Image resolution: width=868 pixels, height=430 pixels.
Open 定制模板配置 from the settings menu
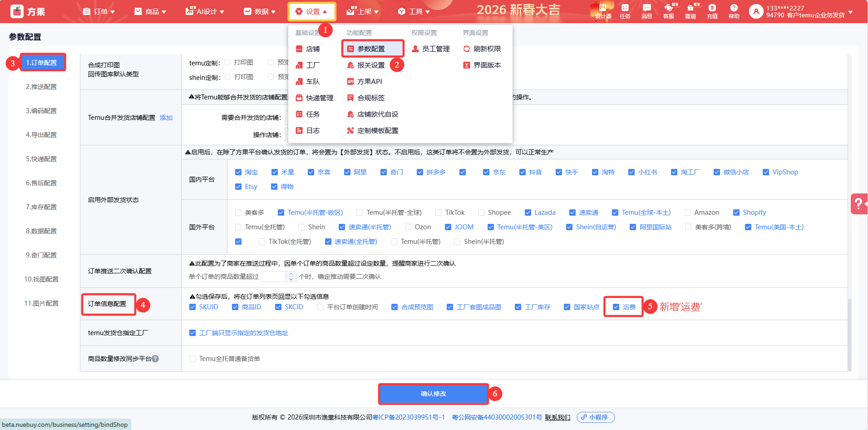point(373,131)
